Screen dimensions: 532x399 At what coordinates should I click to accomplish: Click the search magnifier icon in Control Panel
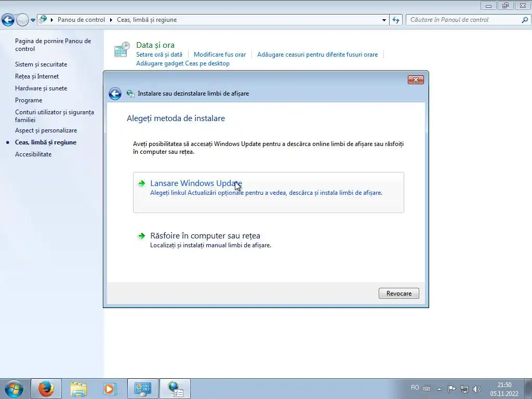tap(525, 20)
